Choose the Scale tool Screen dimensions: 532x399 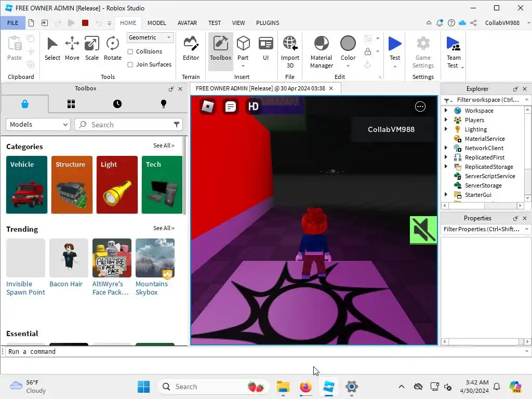91,49
